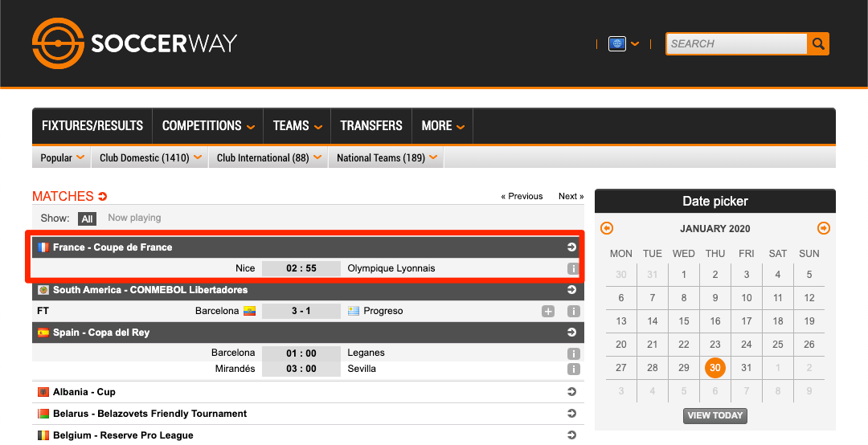868x445 pixels.
Task: Select the Now playing filter
Action: pos(134,218)
